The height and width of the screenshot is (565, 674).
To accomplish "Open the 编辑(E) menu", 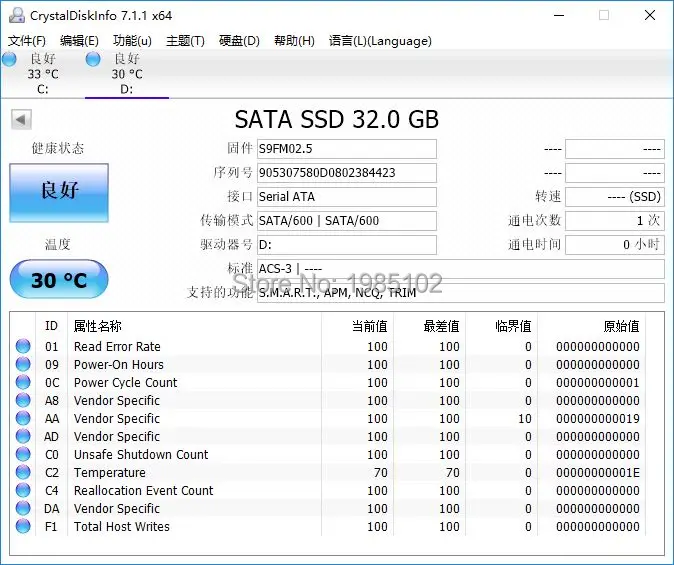I will click(x=79, y=41).
